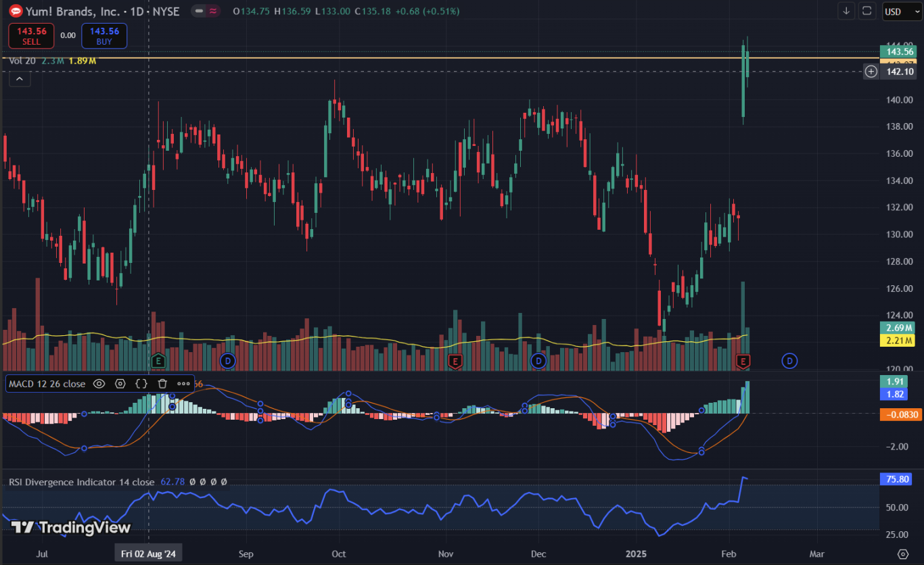This screenshot has height=565, width=924.
Task: Click the red E earnings marker in February
Action: pyautogui.click(x=744, y=361)
